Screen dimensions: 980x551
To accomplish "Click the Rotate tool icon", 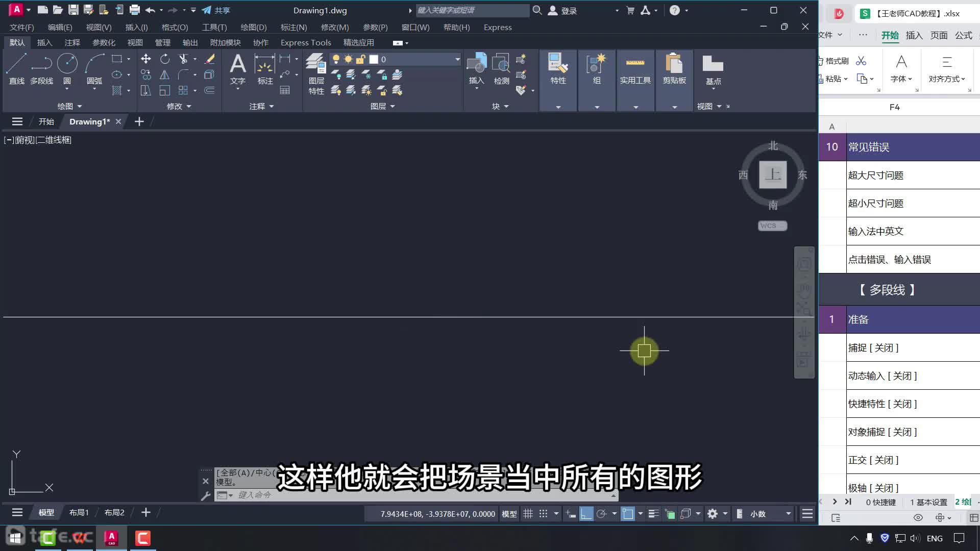I will click(164, 59).
